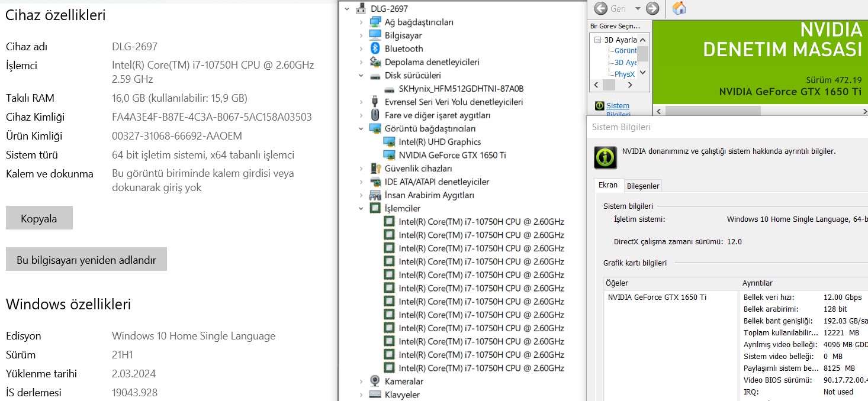
Task: Click the Kameralar webcam icon
Action: point(375,381)
